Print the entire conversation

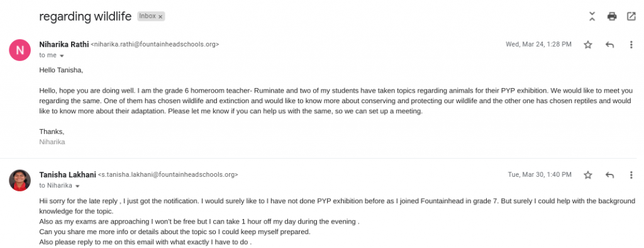(612, 16)
